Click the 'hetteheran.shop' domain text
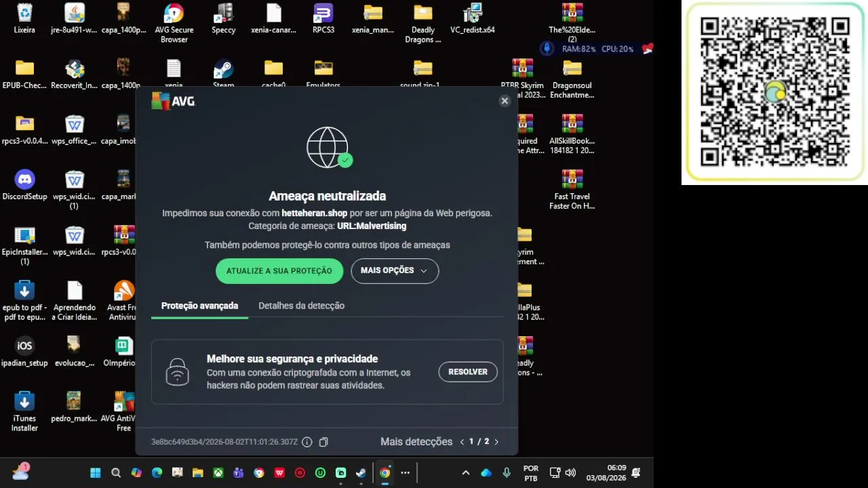The height and width of the screenshot is (488, 868). pos(315,213)
